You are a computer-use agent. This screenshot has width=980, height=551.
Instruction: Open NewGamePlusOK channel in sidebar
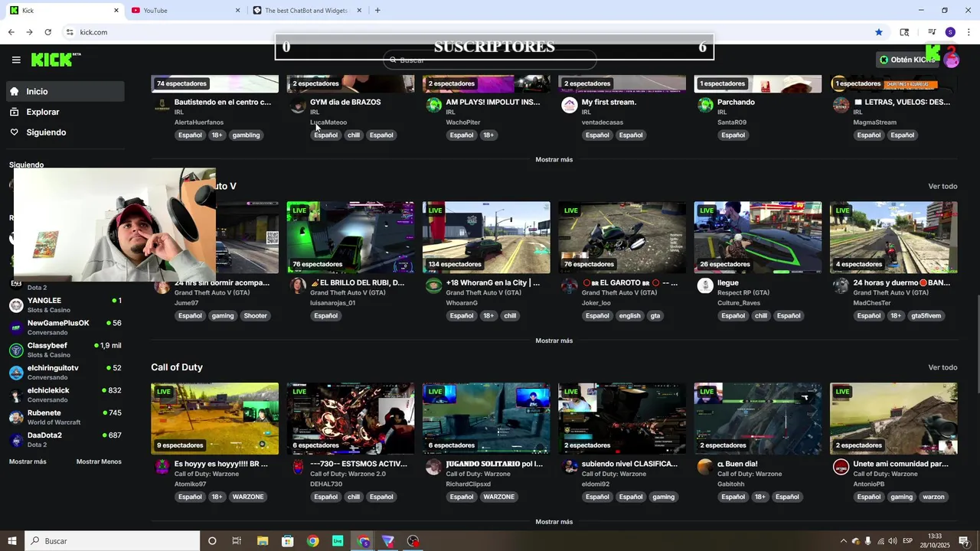(65, 328)
